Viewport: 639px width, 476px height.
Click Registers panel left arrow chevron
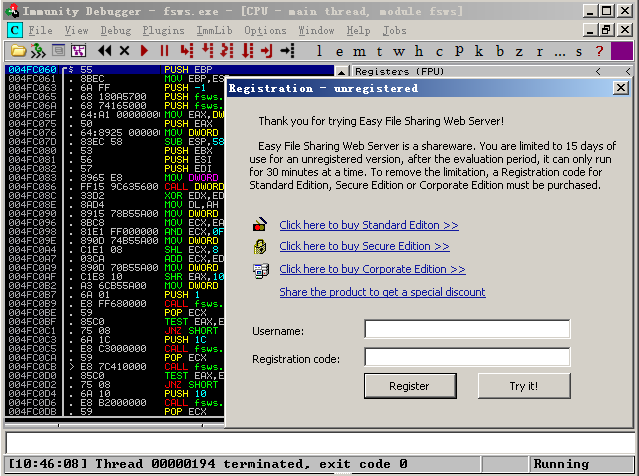(598, 72)
